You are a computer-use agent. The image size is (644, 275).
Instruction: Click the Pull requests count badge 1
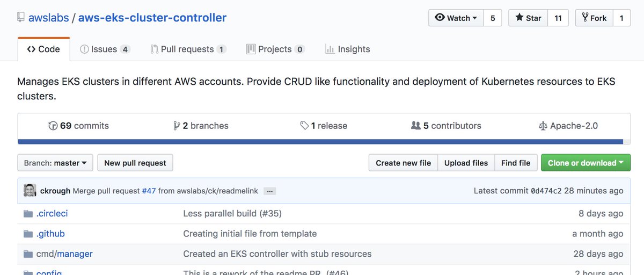click(x=221, y=49)
